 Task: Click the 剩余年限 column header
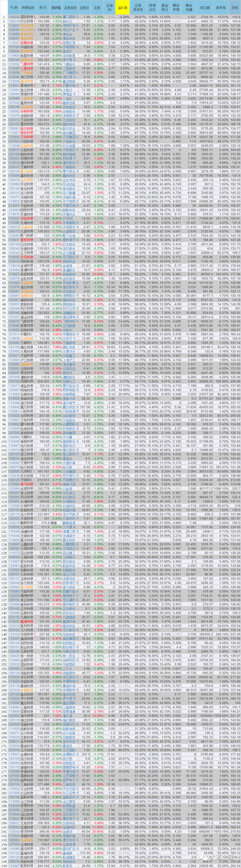pyautogui.click(x=176, y=8)
